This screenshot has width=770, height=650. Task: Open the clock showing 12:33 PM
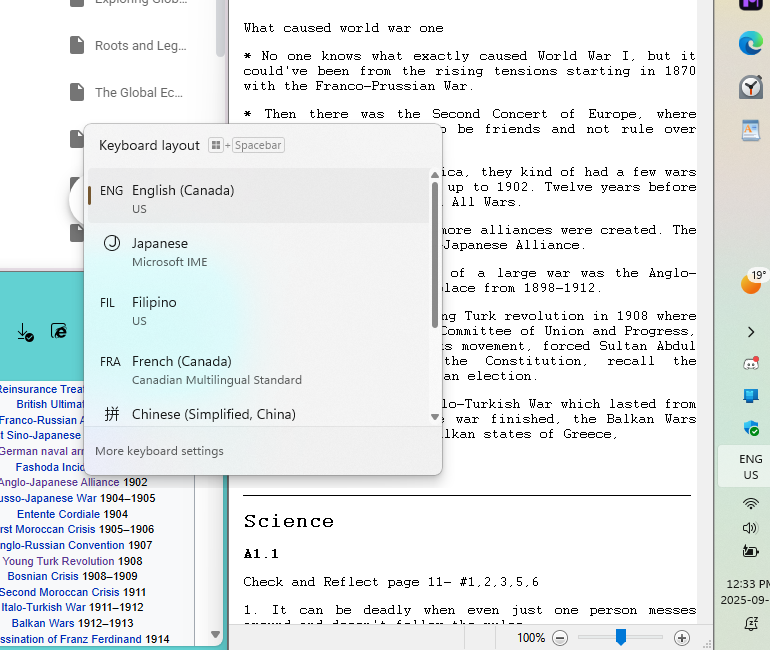click(x=747, y=592)
